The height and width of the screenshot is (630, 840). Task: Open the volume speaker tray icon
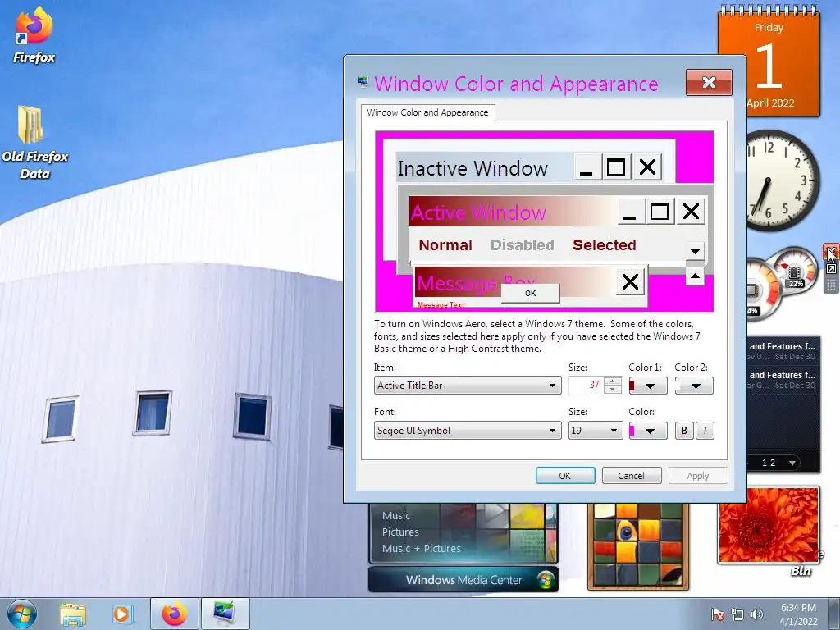coord(756,614)
